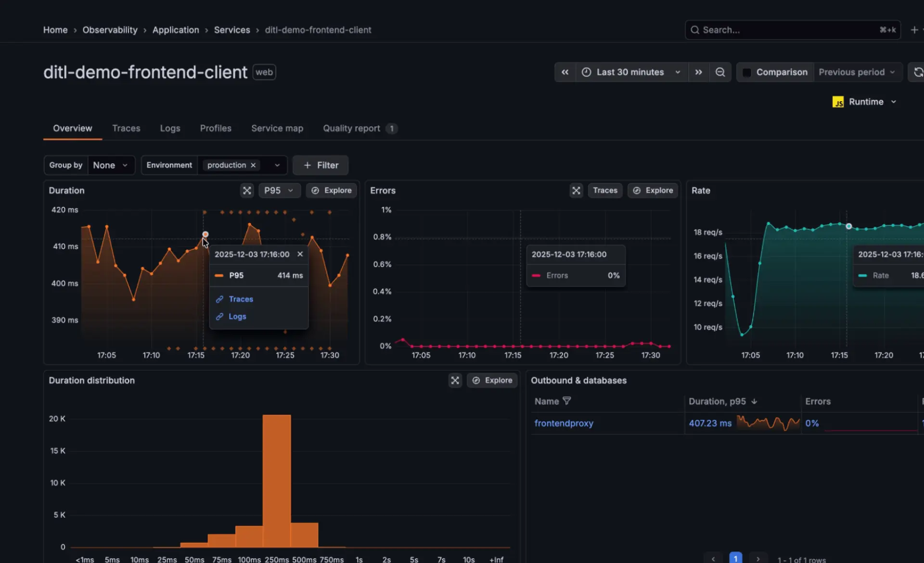Expand the Duration distribution chart fullscreen
This screenshot has height=563, width=924.
[x=455, y=380]
